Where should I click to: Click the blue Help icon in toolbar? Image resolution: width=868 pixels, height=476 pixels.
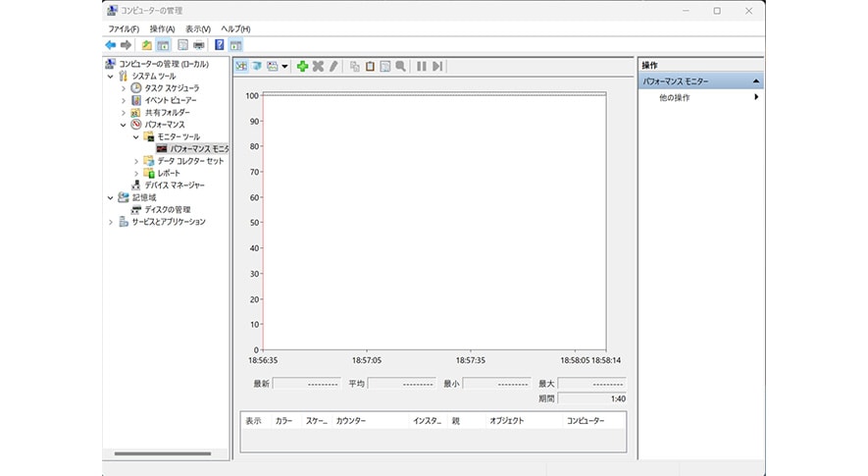tap(219, 45)
